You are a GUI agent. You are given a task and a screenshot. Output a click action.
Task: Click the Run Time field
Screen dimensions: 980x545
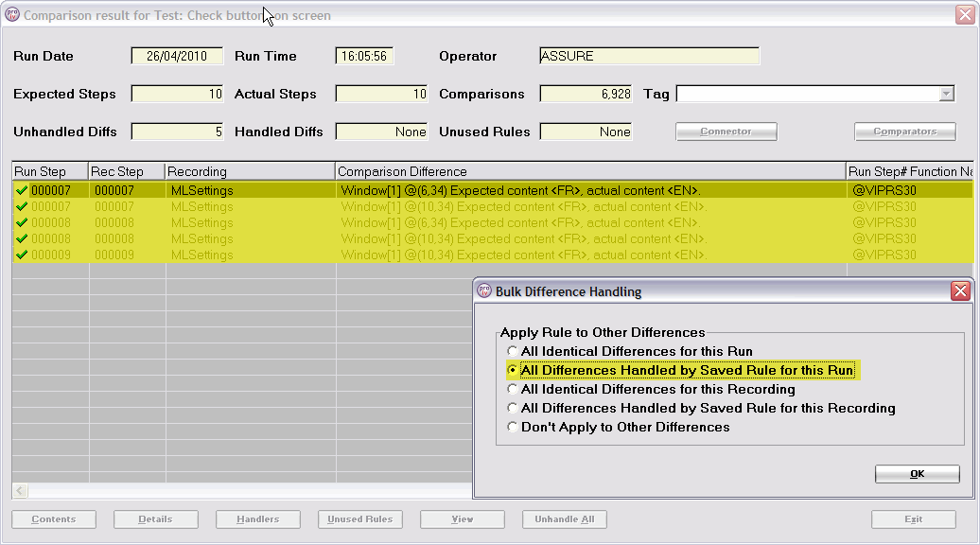point(364,56)
